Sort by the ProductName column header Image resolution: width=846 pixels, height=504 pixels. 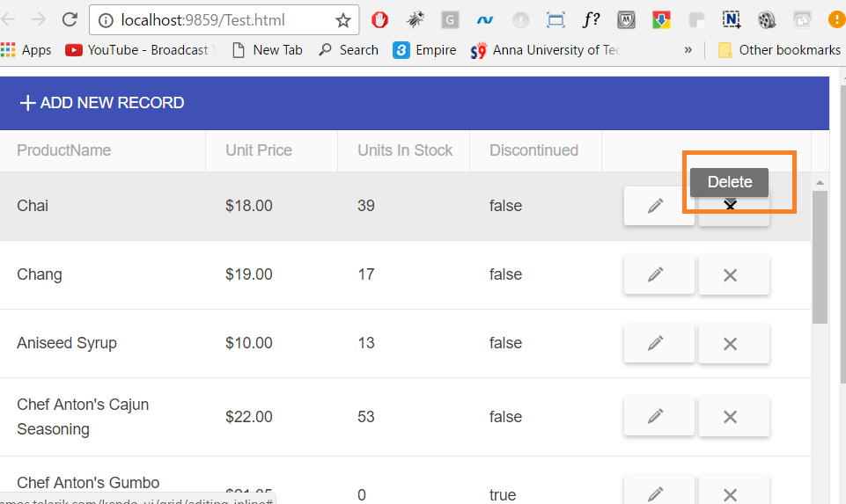pyautogui.click(x=64, y=150)
